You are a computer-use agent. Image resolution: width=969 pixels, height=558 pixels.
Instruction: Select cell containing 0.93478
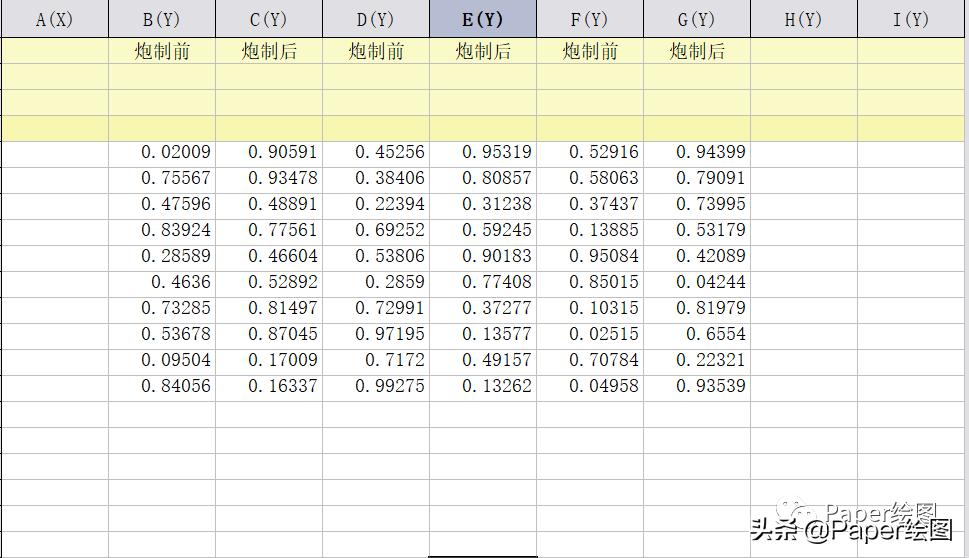(269, 178)
